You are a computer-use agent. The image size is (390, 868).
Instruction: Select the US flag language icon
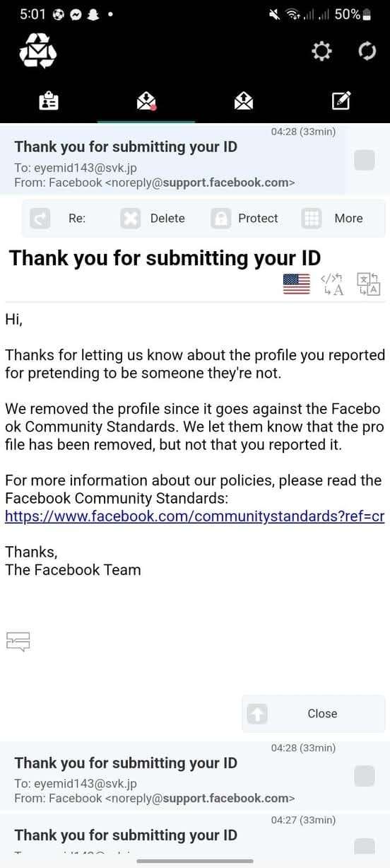297,284
